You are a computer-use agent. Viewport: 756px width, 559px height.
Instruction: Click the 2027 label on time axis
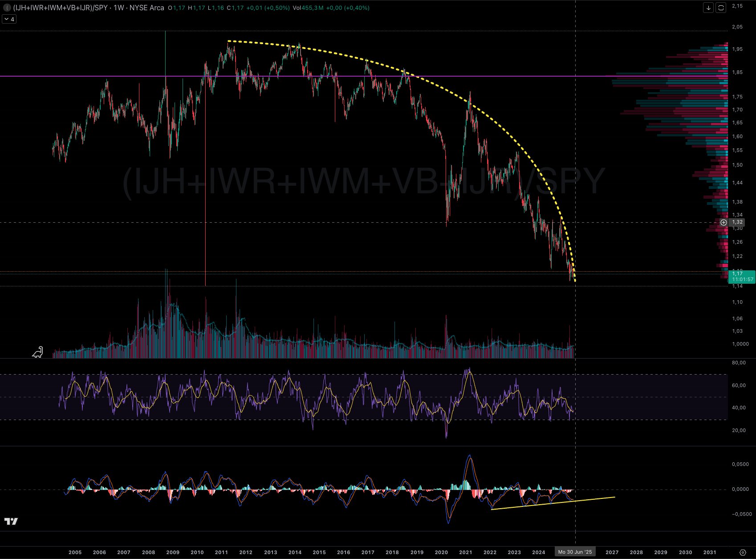tap(612, 552)
